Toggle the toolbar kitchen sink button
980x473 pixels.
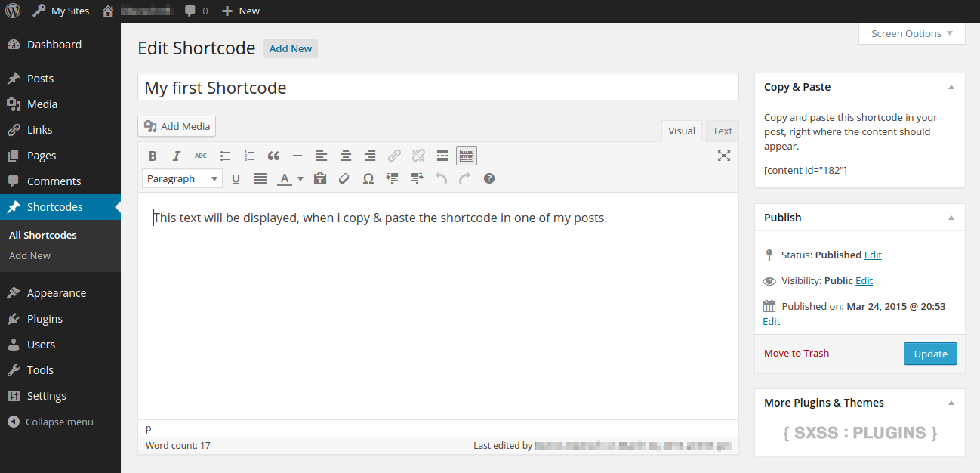pyautogui.click(x=467, y=156)
